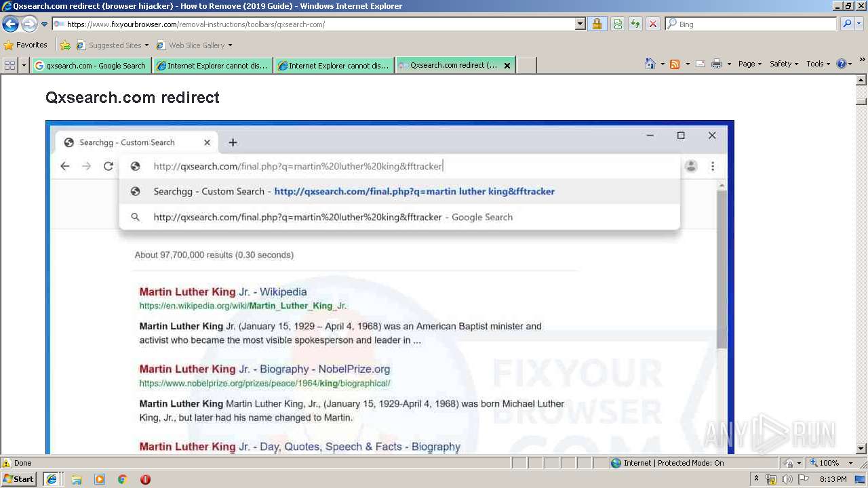The height and width of the screenshot is (488, 868).
Task: Click the status bar security lock icon
Action: [x=789, y=463]
